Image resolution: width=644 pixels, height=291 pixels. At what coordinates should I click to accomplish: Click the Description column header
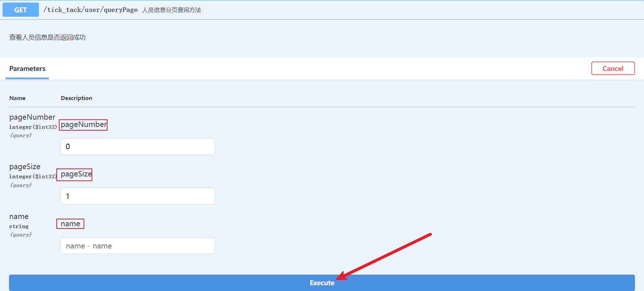pyautogui.click(x=76, y=98)
